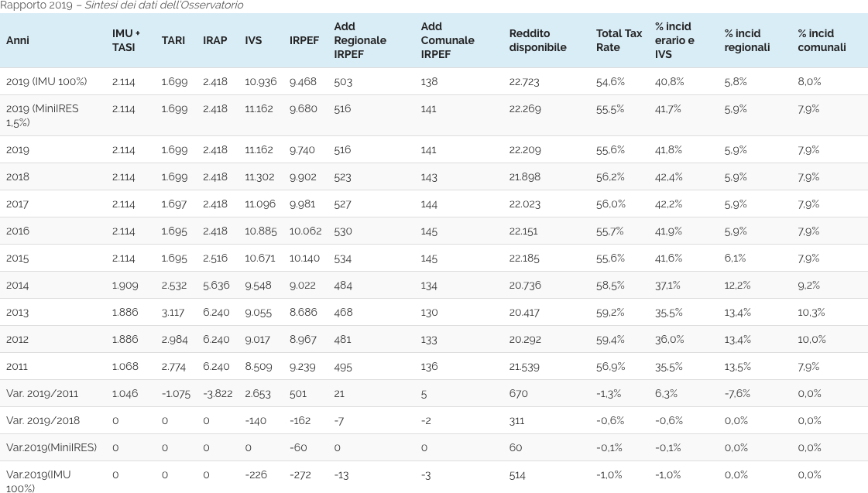Image resolution: width=868 pixels, height=493 pixels.
Task: Click the IRAP column header
Action: pyautogui.click(x=214, y=40)
